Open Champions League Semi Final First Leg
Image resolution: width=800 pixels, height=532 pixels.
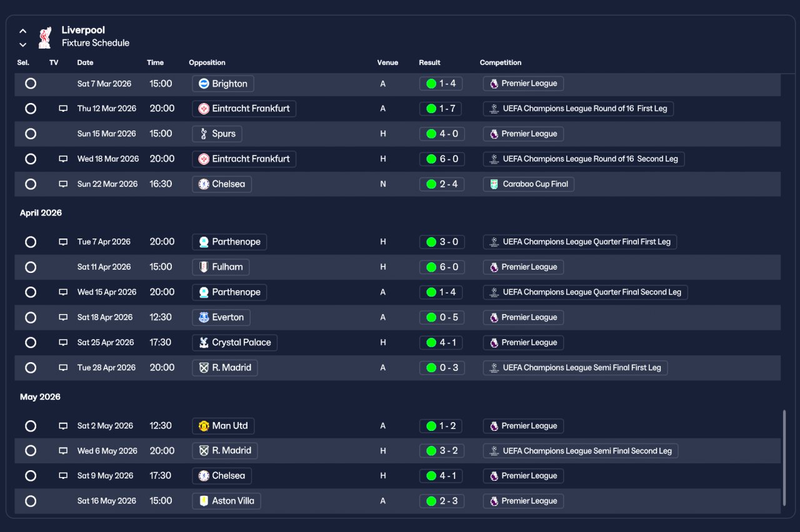tap(576, 368)
